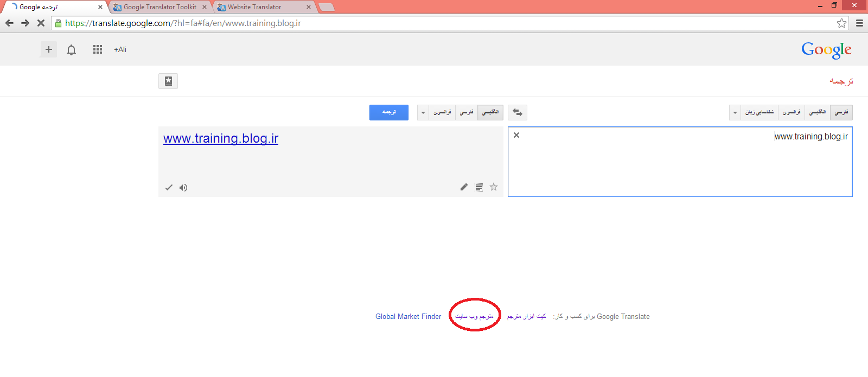This screenshot has height=377, width=868.
Task: Open the notifications bell
Action: [x=71, y=50]
